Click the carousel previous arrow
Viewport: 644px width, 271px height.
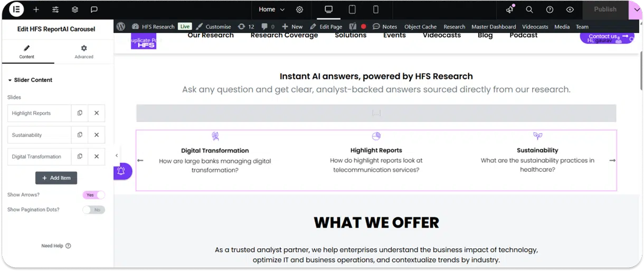140,161
